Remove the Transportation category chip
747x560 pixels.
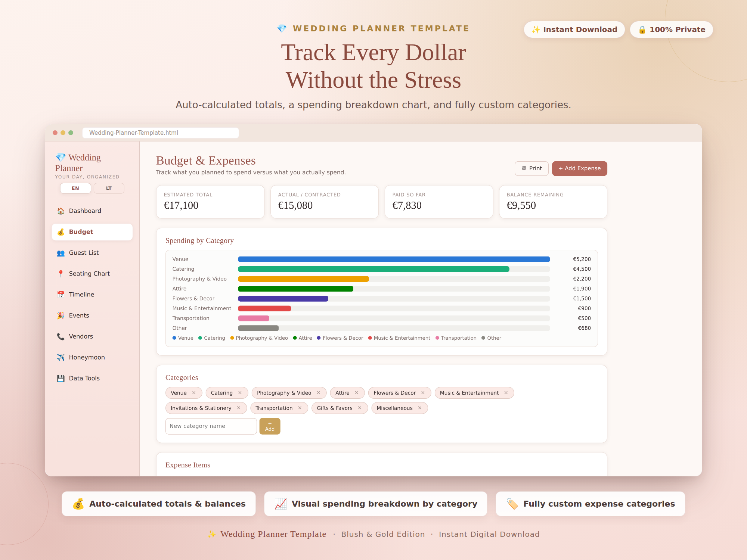click(x=300, y=408)
